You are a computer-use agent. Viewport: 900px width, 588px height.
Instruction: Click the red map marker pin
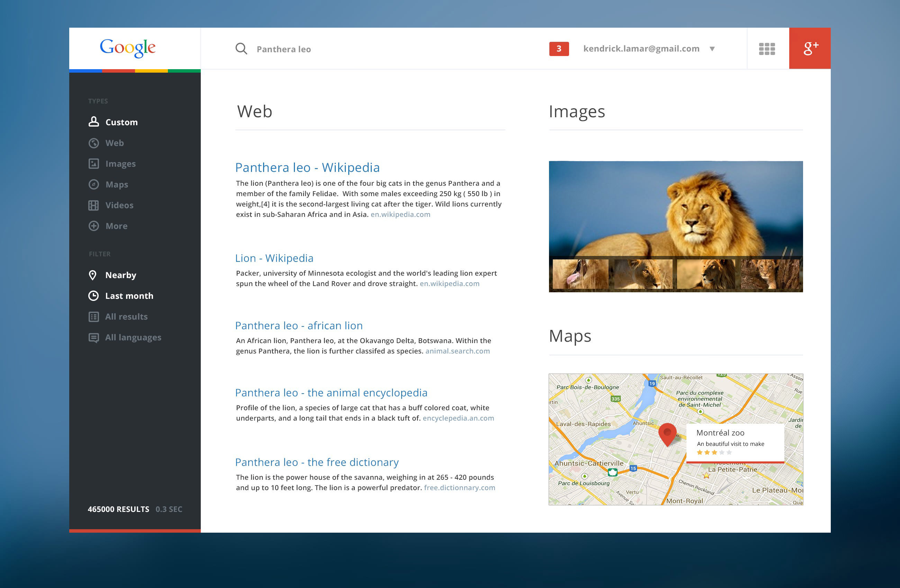tap(667, 434)
